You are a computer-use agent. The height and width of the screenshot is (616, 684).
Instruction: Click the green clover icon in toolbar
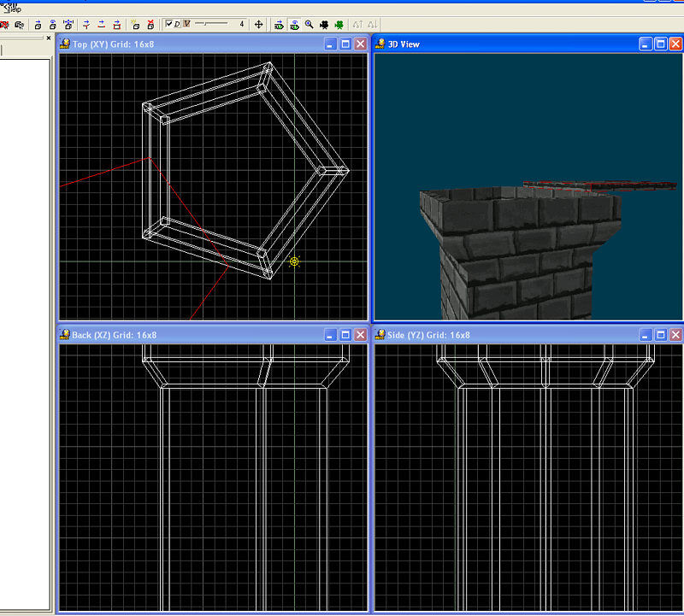pos(339,25)
